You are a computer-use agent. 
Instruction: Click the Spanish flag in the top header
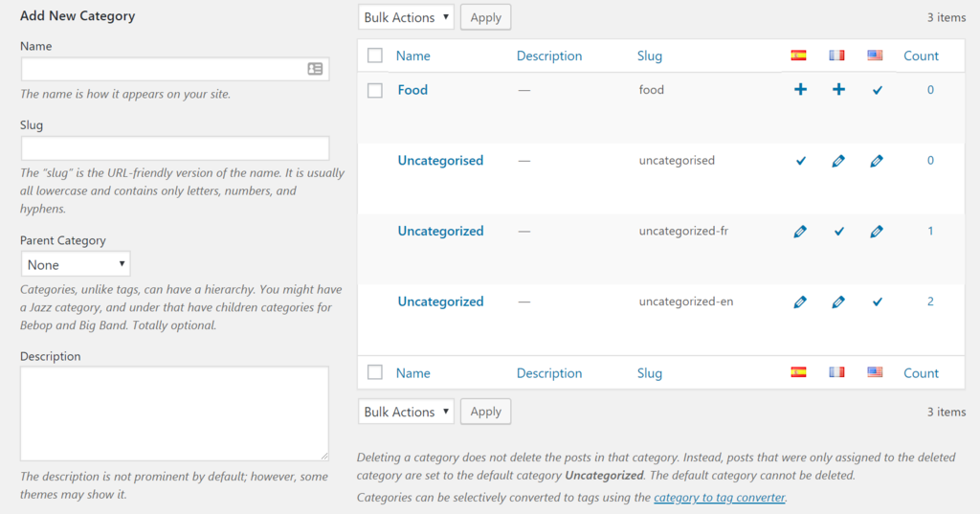(x=798, y=56)
